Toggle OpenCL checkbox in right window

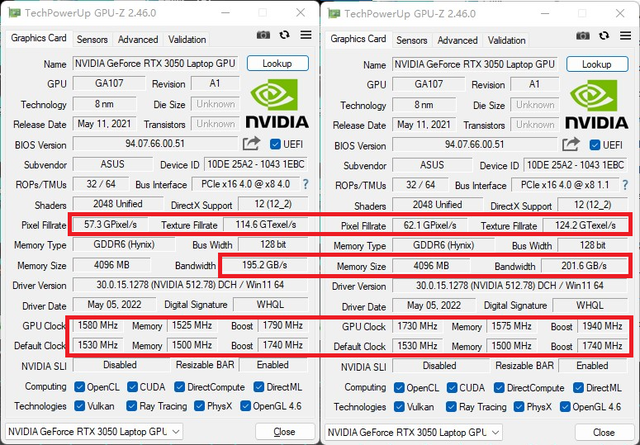point(399,387)
